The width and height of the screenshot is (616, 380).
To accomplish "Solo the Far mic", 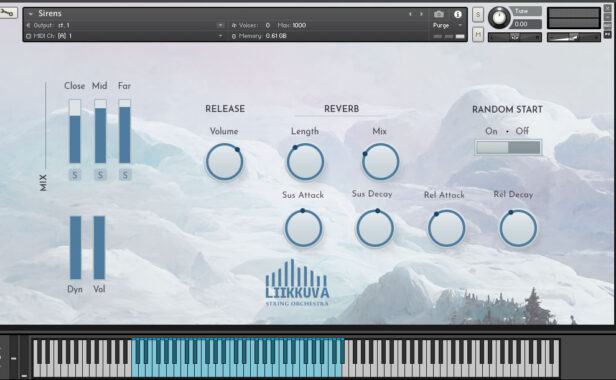I will (x=125, y=175).
